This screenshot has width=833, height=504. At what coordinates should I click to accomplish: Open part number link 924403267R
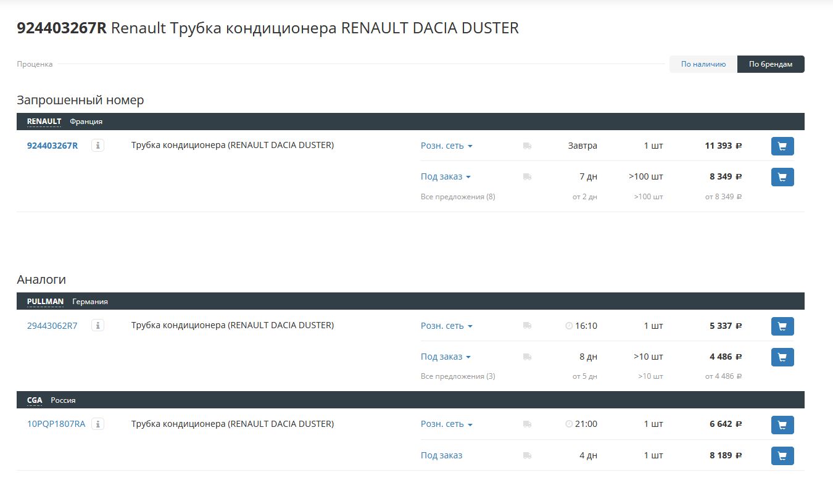(x=52, y=146)
